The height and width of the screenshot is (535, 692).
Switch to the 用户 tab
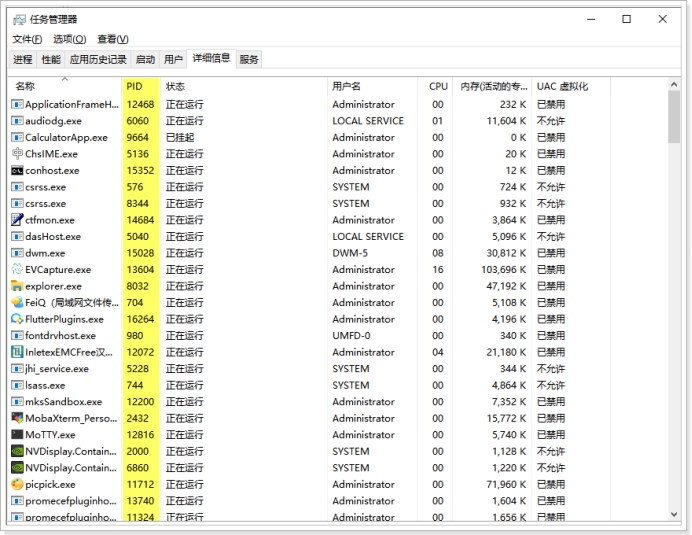pos(173,60)
